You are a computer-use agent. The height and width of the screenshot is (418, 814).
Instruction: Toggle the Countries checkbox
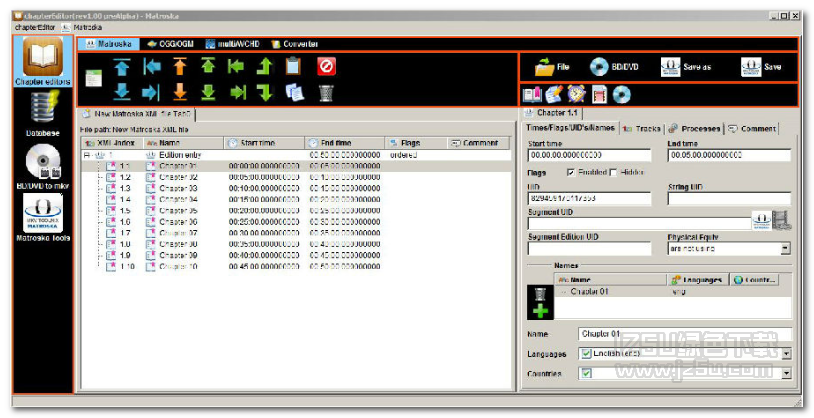(x=587, y=373)
